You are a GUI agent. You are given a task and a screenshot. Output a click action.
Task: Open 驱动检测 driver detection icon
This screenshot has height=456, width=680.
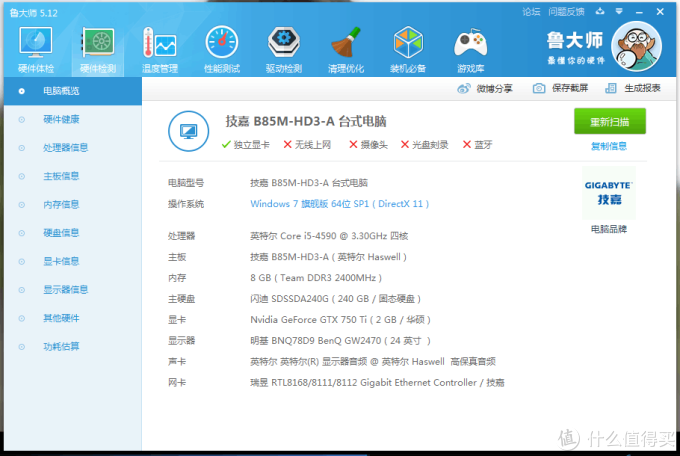(x=284, y=49)
